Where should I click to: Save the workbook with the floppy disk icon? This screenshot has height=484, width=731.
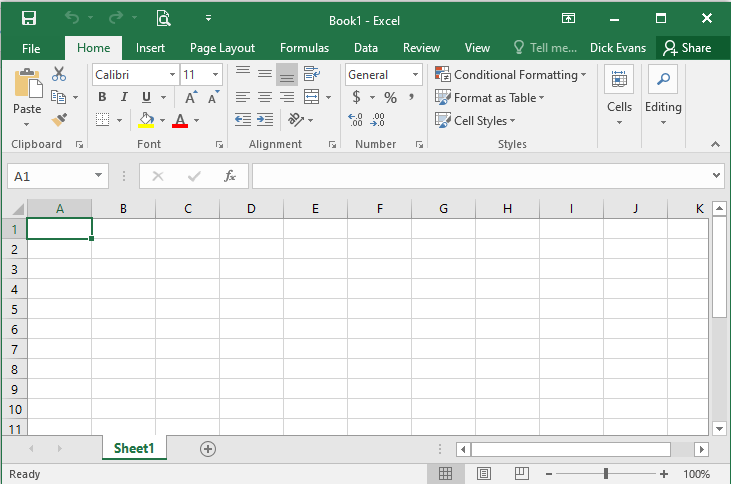[x=29, y=19]
